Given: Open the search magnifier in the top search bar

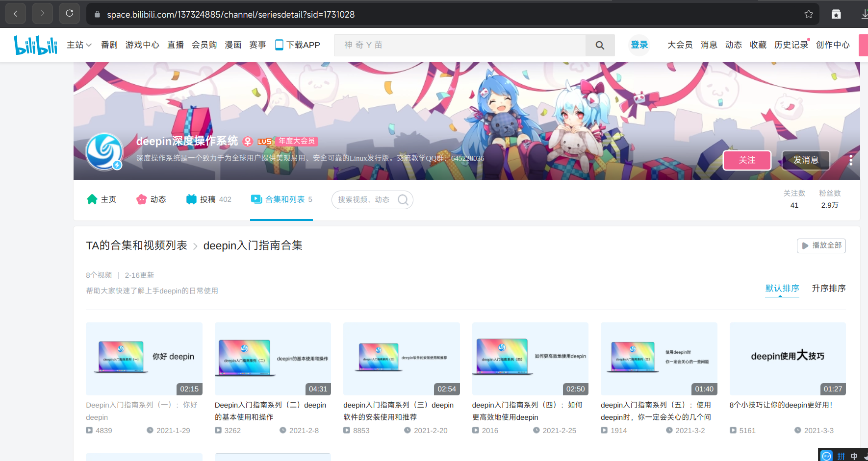Looking at the screenshot, I should (x=600, y=45).
